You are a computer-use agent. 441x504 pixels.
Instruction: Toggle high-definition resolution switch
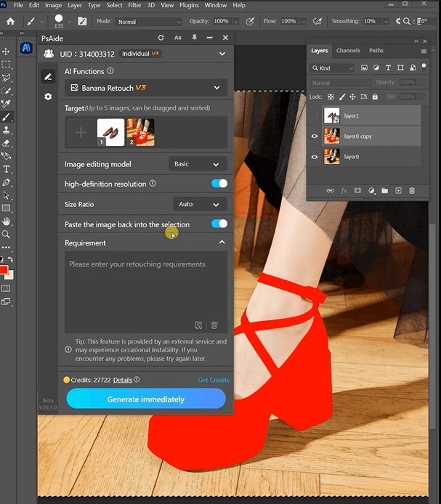(219, 184)
